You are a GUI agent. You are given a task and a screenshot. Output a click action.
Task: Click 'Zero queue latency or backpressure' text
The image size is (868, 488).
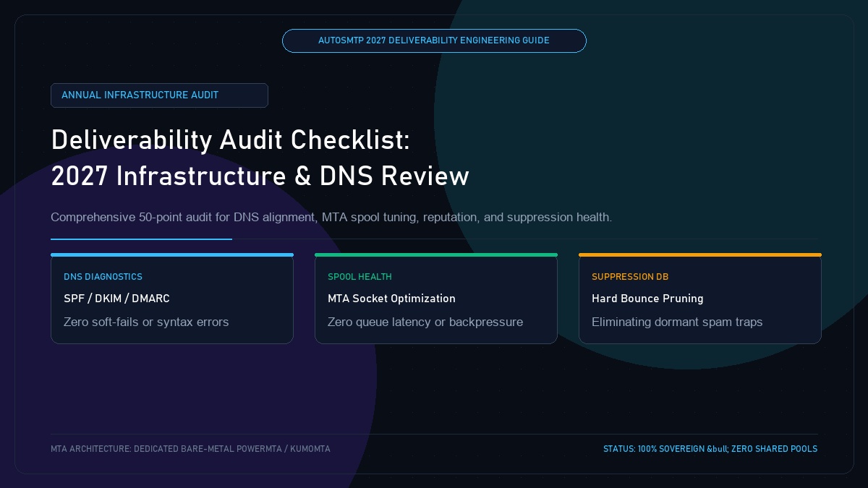pos(425,322)
